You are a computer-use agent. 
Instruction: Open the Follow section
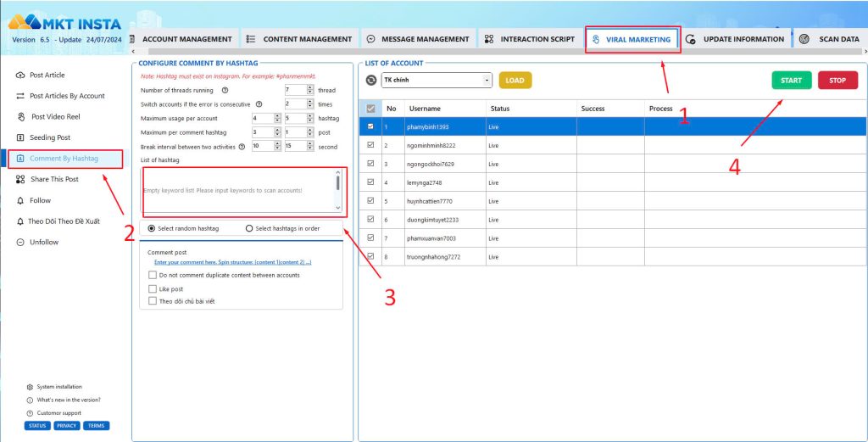pos(33,200)
